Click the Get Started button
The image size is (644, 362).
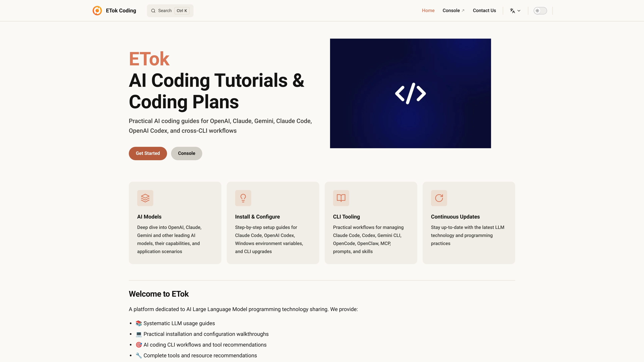pos(148,153)
